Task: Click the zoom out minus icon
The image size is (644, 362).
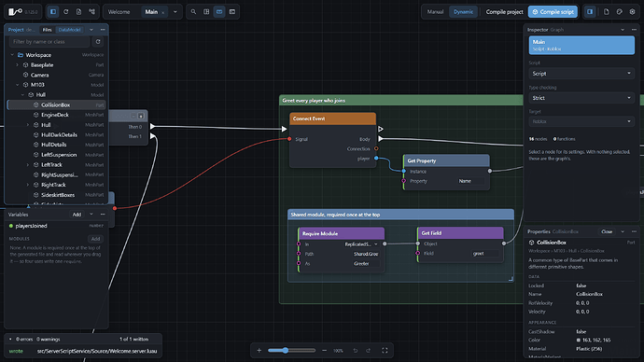Action: 324,351
